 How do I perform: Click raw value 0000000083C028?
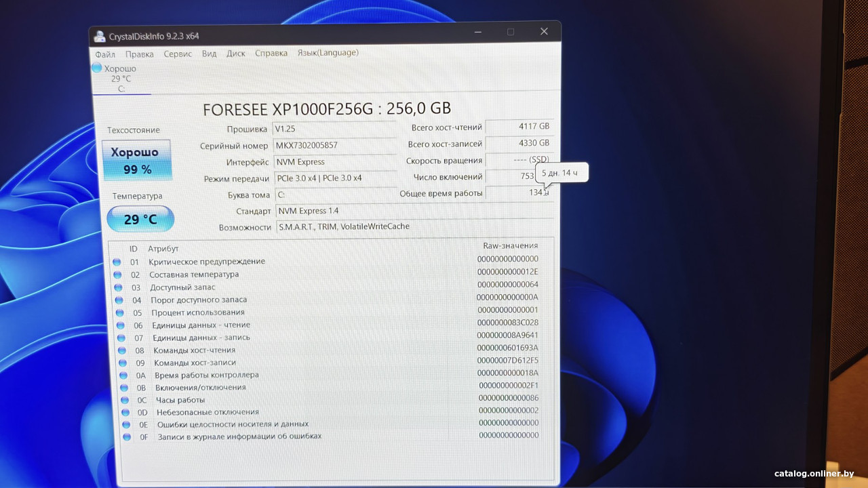[508, 323]
